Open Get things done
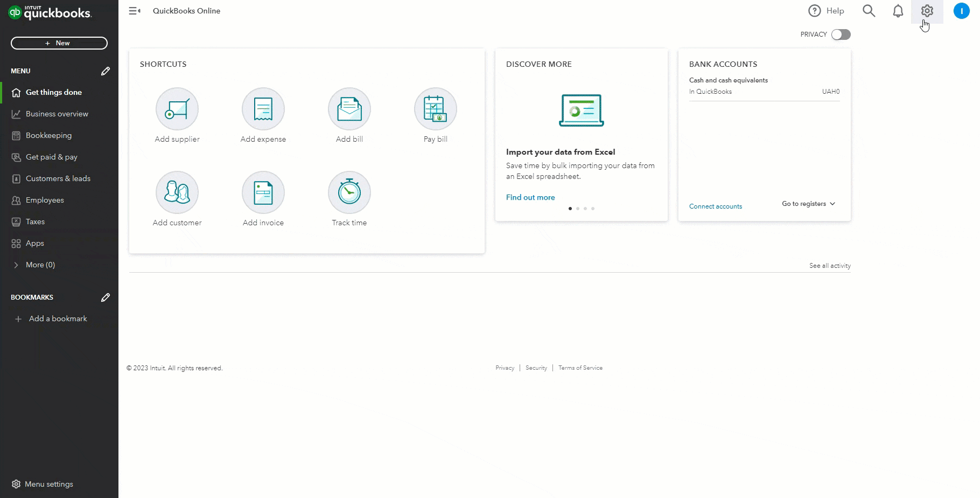Screen dimensions: 980x498 point(59,92)
